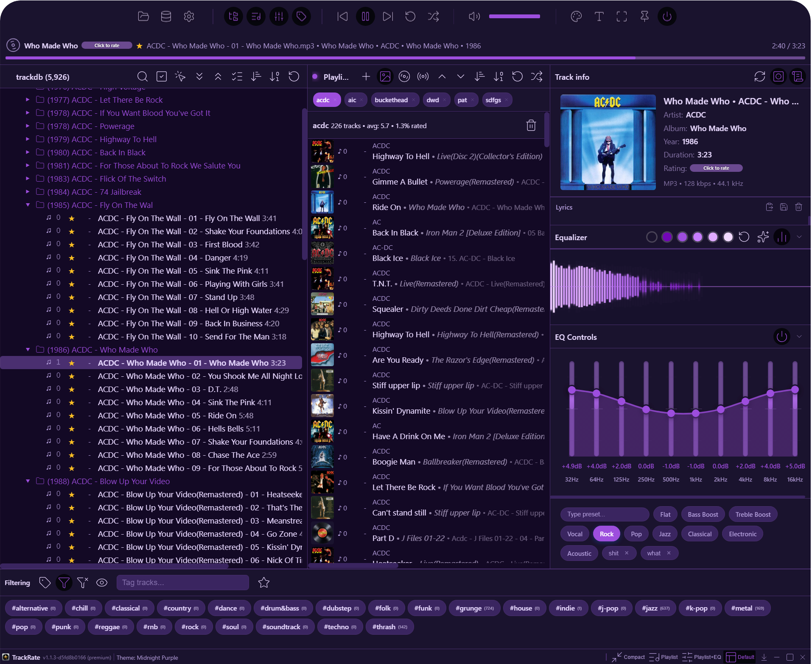The image size is (812, 664).
Task: Click the refresh icon in the Track info panel
Action: coord(759,76)
